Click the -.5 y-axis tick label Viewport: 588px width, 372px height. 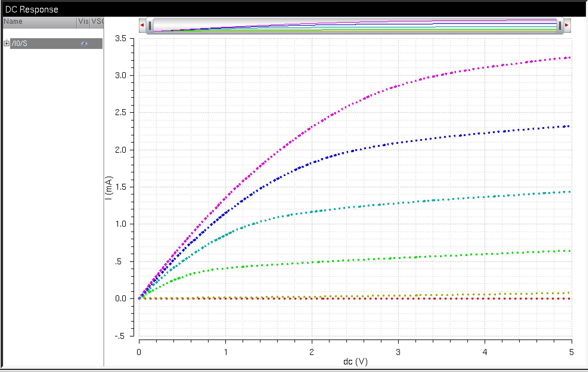(120, 336)
